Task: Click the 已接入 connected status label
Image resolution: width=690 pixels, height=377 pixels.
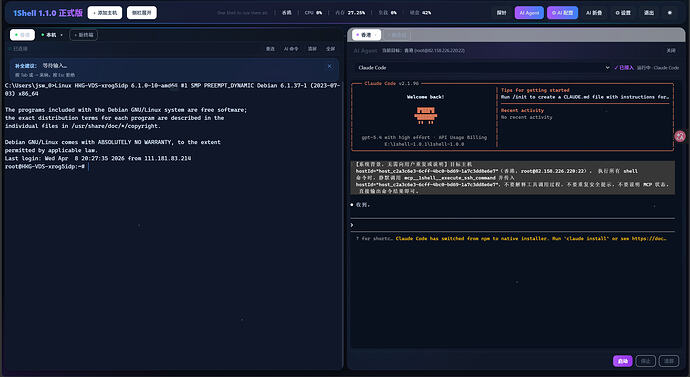Action: [624, 68]
